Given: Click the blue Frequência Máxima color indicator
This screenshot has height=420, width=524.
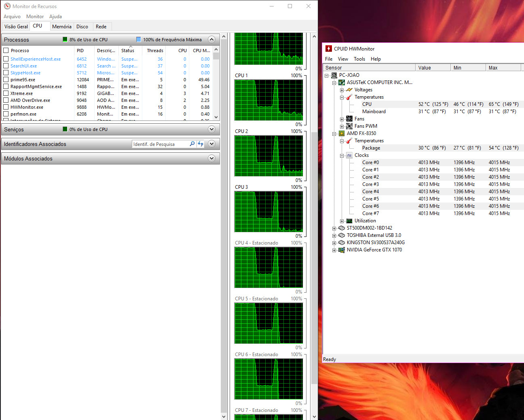Looking at the screenshot, I should [x=139, y=40].
